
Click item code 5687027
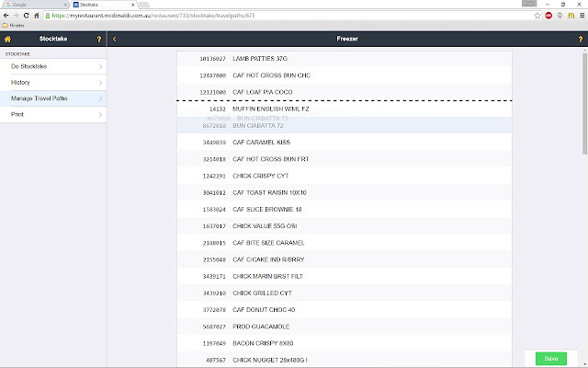tap(214, 328)
